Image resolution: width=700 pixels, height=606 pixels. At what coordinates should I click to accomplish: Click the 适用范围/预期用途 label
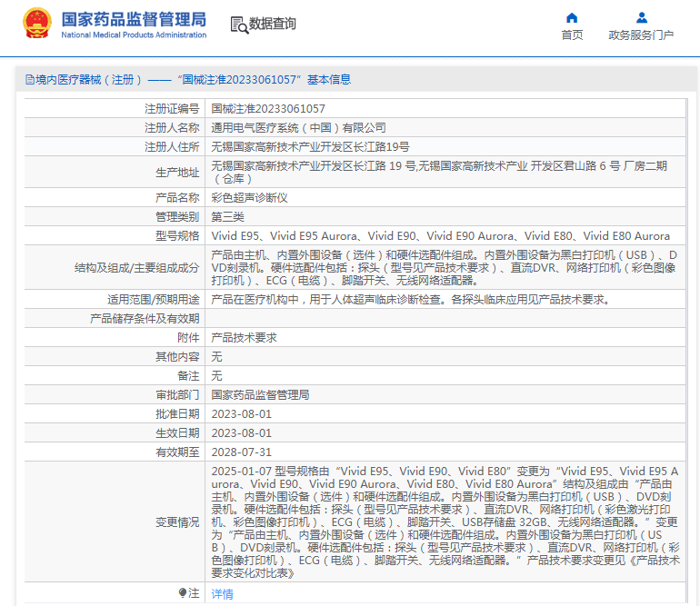point(153,300)
